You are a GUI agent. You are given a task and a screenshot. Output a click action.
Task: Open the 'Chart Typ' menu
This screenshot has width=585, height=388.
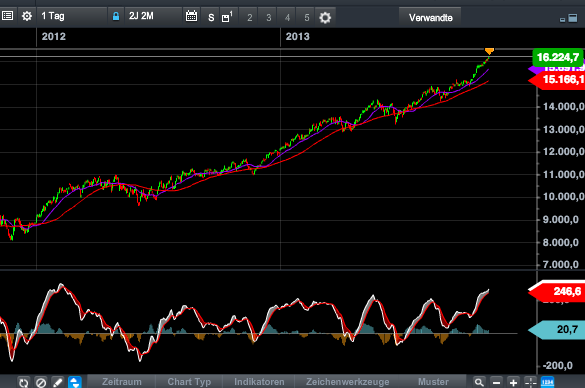pos(189,382)
